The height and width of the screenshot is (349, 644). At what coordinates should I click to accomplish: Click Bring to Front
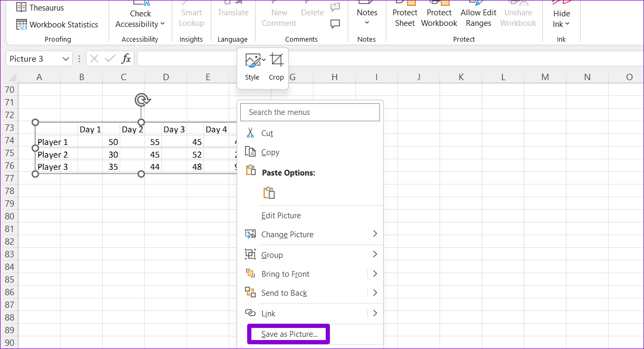(285, 274)
